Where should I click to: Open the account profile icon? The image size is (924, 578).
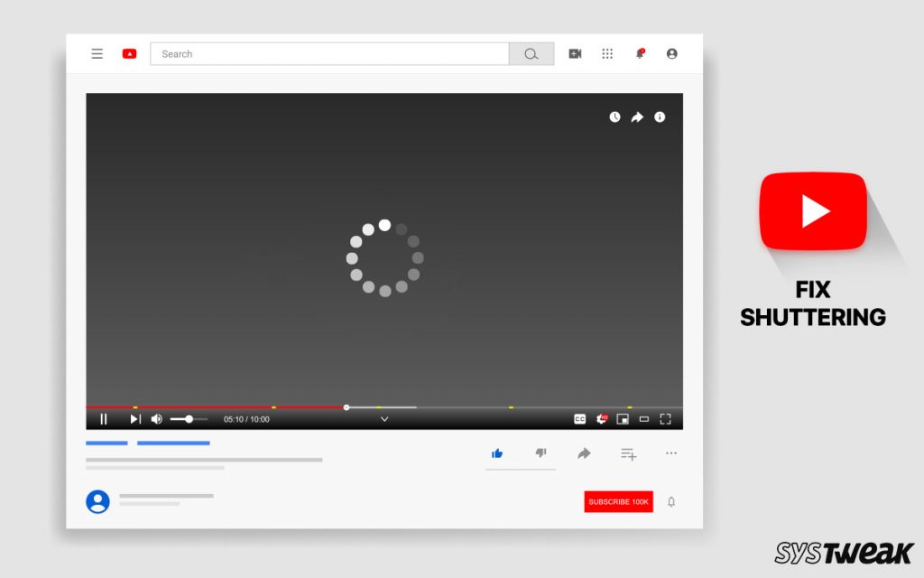pyautogui.click(x=671, y=53)
